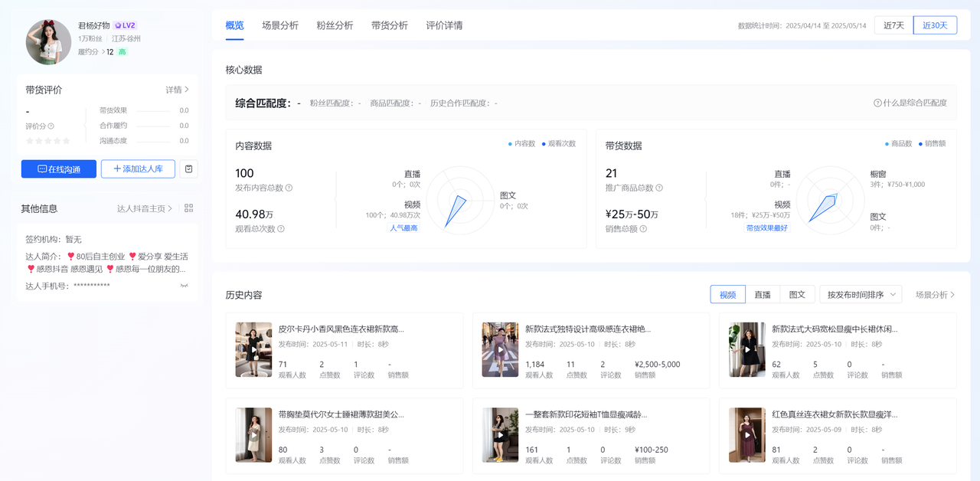Filter history content by 直播
Viewport: 980px width, 481px height.
tap(763, 294)
